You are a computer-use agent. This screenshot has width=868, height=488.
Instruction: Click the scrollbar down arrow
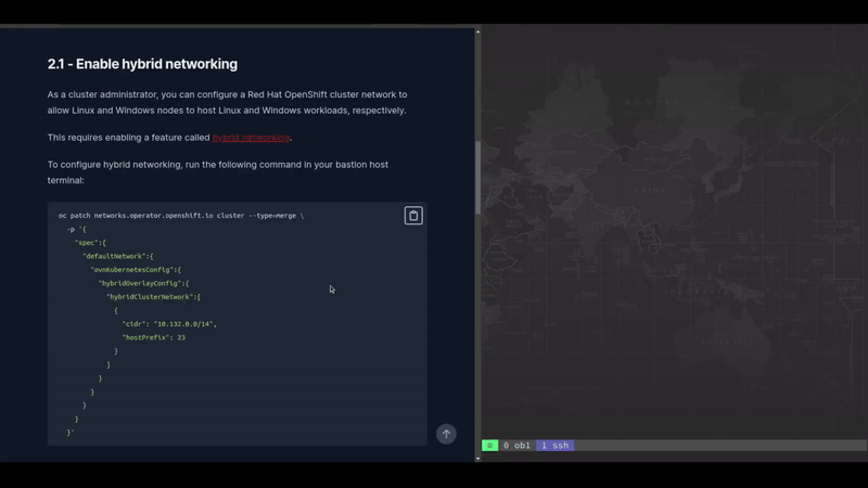click(x=478, y=459)
